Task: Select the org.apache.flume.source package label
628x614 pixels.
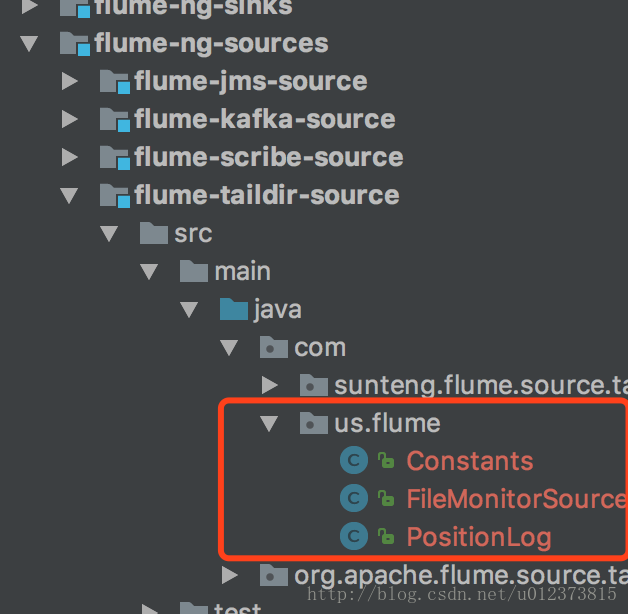Action: coord(461,576)
